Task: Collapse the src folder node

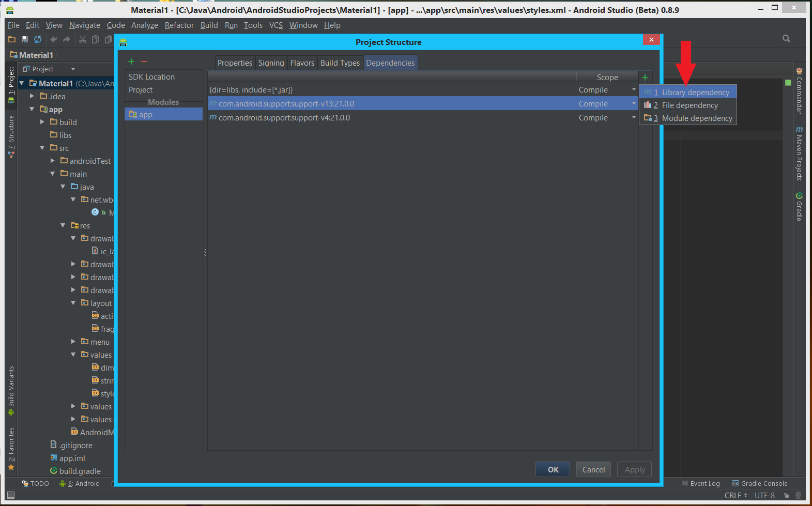Action: (x=42, y=148)
